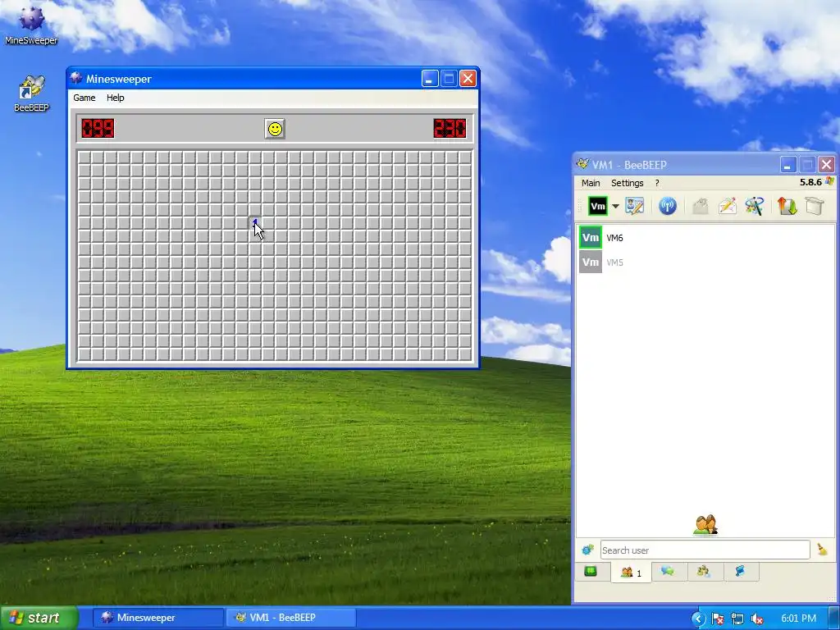The image size is (840, 630).
Task: Open the Game menu in Minesweeper
Action: (x=84, y=98)
